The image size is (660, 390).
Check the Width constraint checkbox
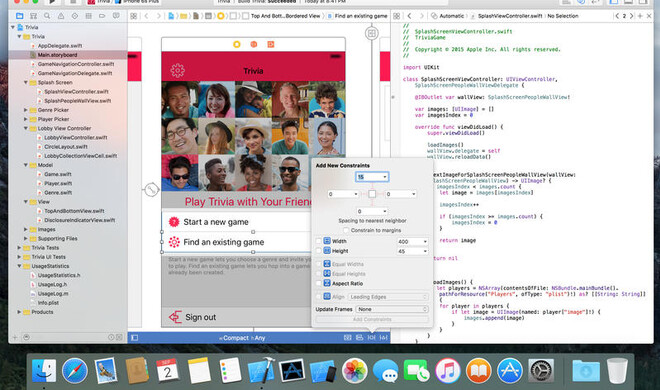tap(318, 241)
